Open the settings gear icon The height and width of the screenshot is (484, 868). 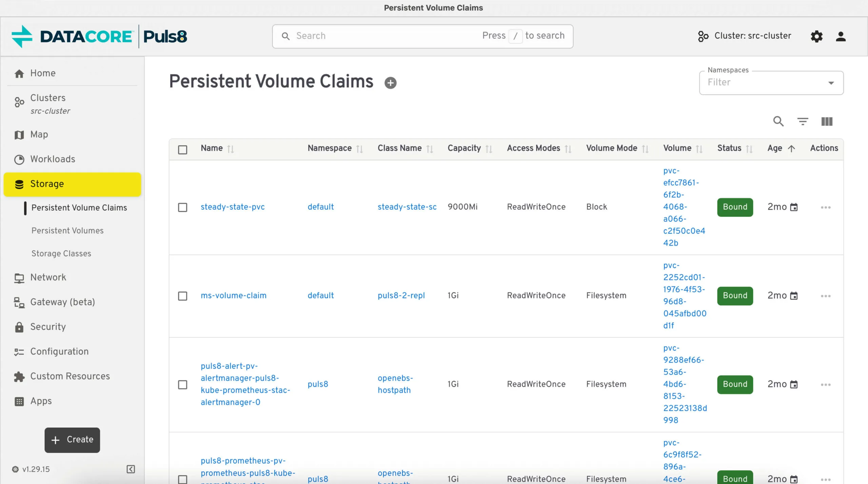coord(816,36)
